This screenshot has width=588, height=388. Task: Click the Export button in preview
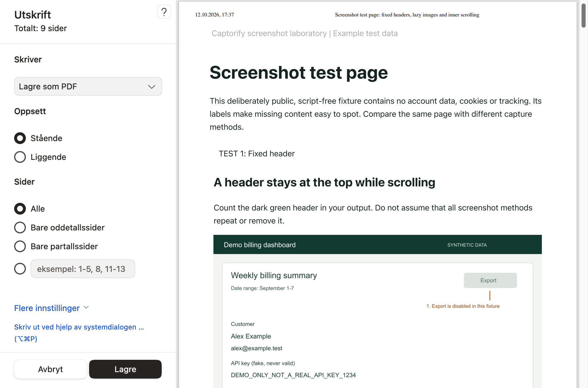coord(490,280)
